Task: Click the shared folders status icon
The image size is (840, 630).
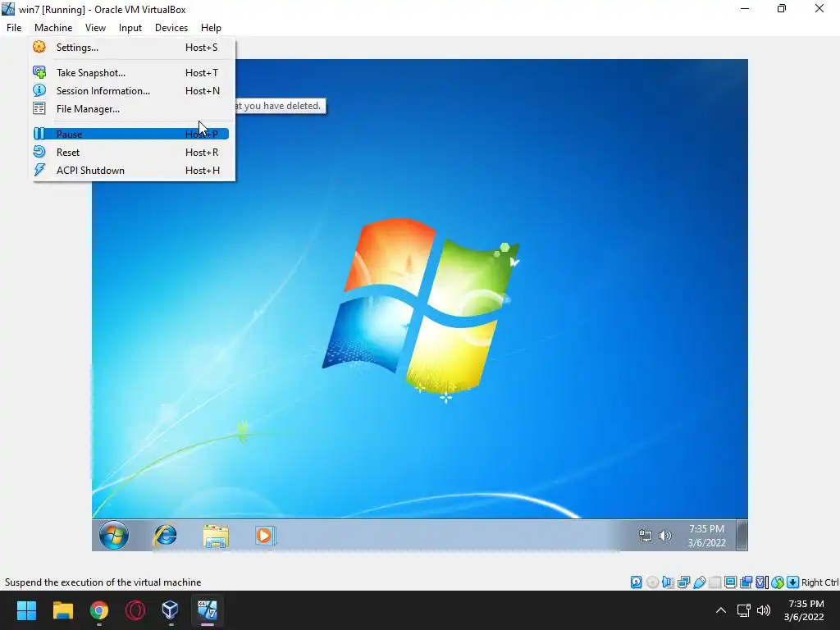Action: tap(714, 582)
